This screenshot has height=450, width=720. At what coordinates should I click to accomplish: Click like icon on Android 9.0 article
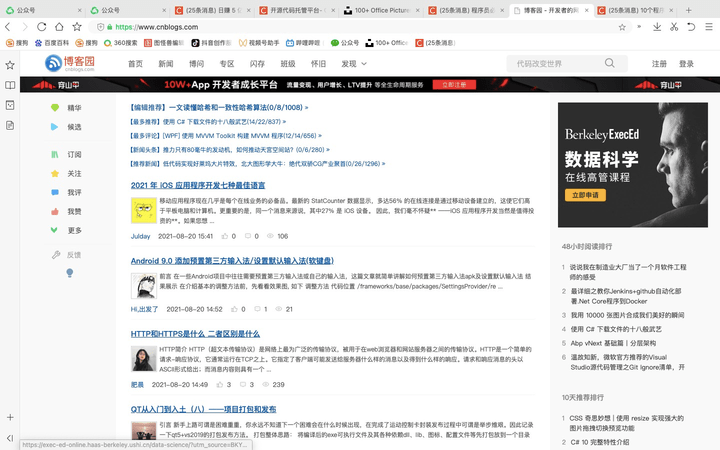pos(234,309)
